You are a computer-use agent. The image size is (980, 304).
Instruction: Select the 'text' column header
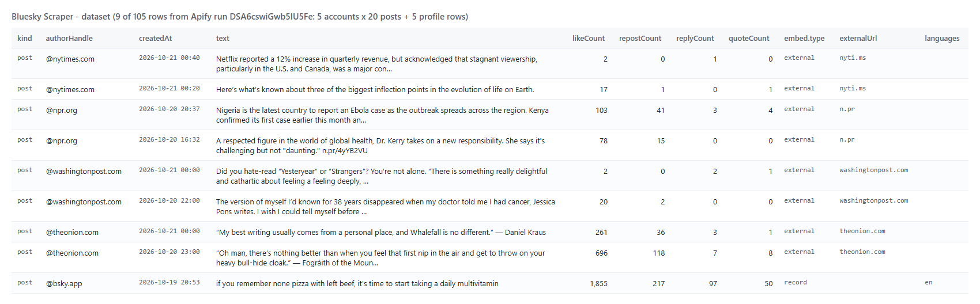tap(223, 39)
